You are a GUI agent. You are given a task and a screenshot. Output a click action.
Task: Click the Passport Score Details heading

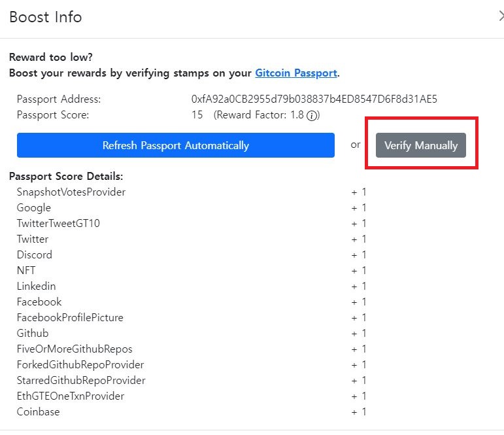[x=66, y=176]
